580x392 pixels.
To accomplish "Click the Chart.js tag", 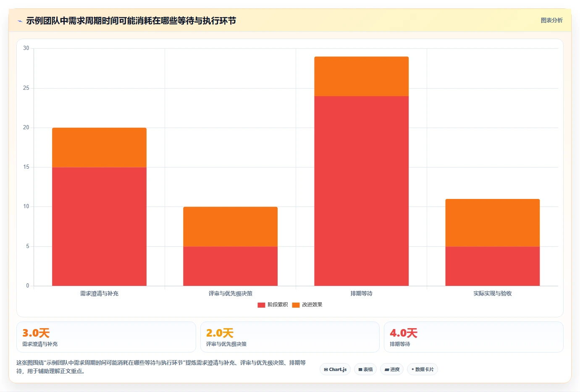I will (x=335, y=369).
